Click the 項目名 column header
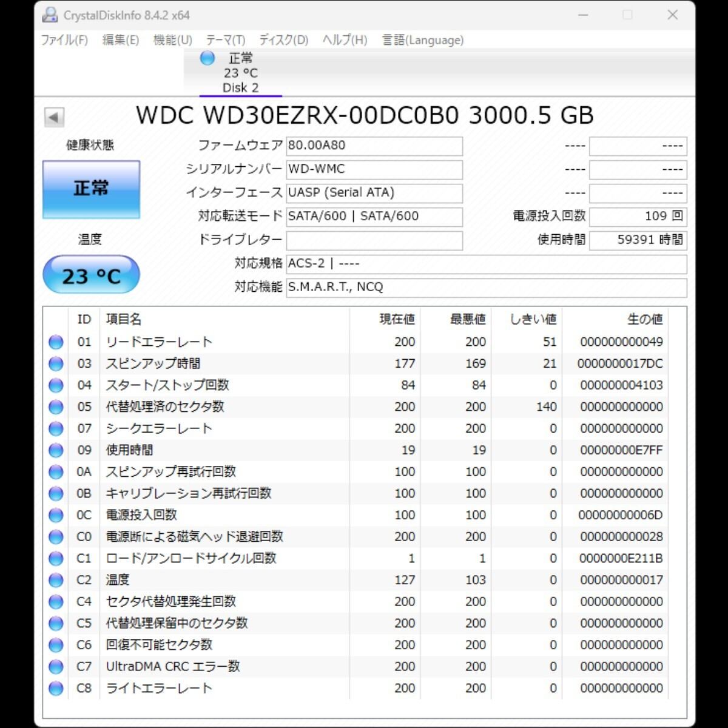This screenshot has width=728, height=728. 124,319
